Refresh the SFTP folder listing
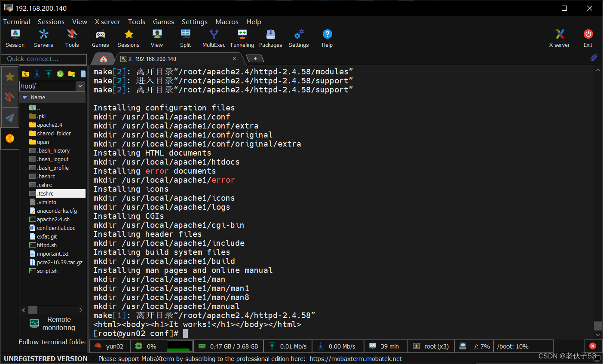The height and width of the screenshot is (364, 603). [60, 74]
